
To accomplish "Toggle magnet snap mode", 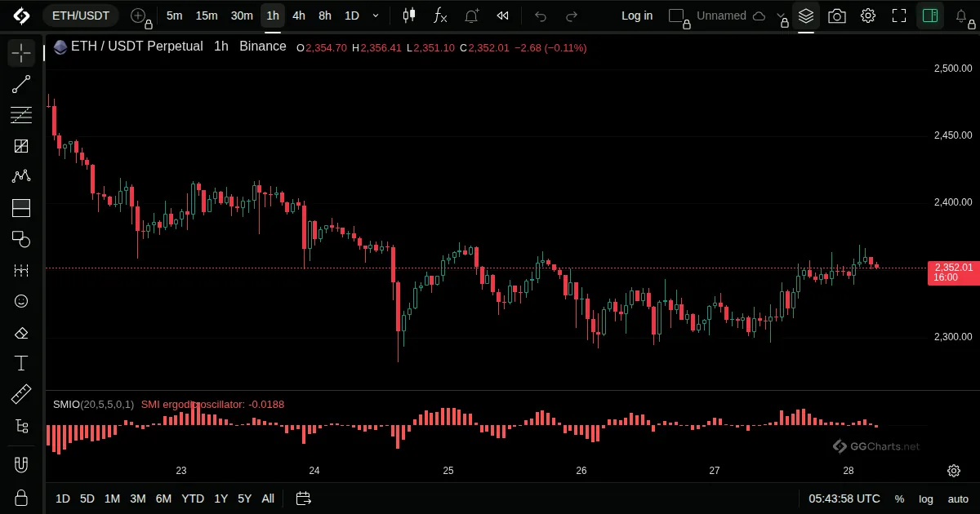I will coord(21,465).
